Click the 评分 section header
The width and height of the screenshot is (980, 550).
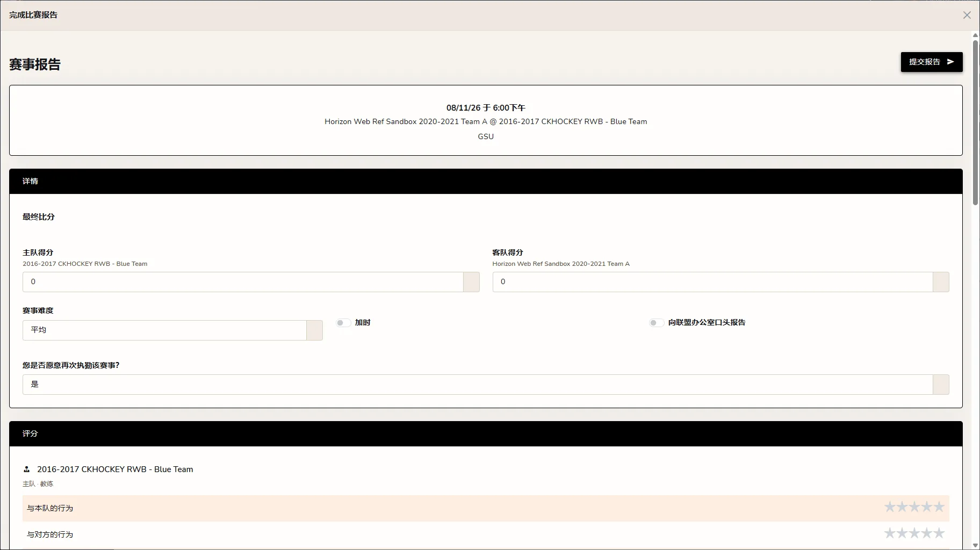click(x=486, y=434)
